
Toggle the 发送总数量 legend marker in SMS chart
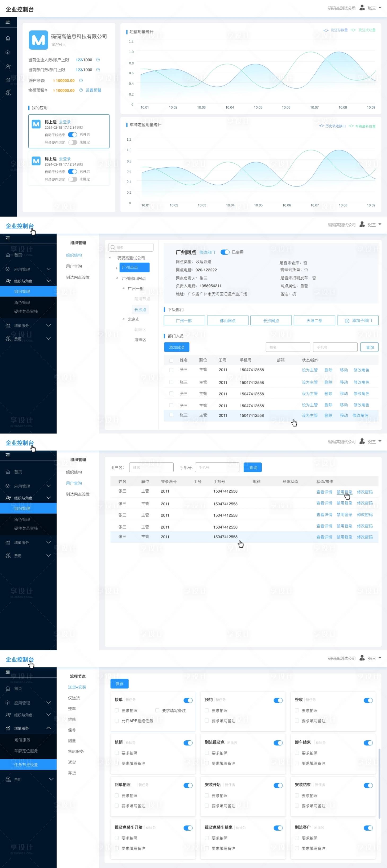point(326,30)
